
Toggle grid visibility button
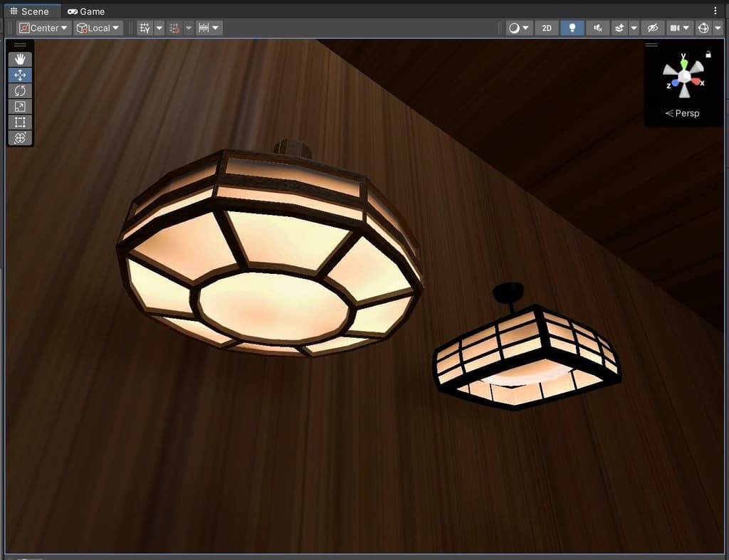point(145,28)
